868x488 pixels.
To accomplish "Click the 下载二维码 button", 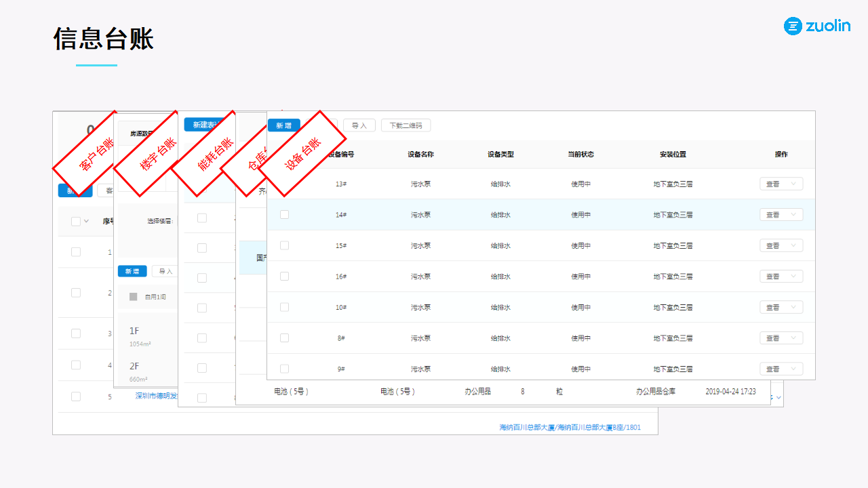I will coord(406,125).
